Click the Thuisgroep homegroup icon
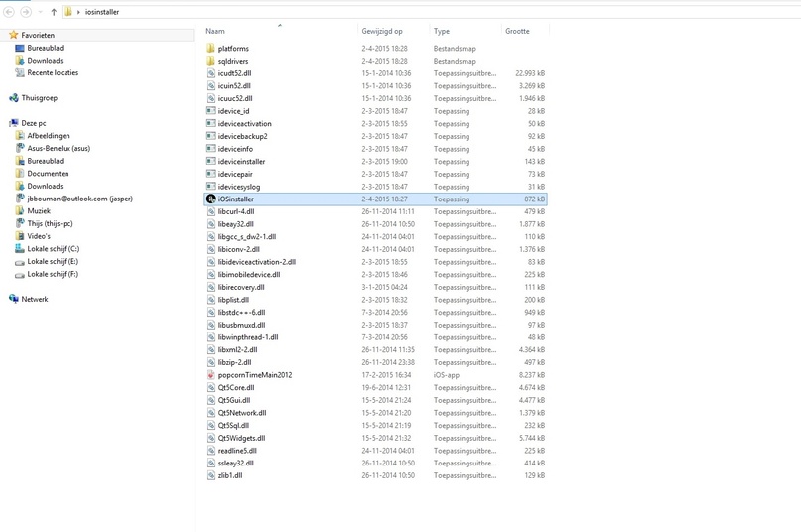 (x=14, y=97)
